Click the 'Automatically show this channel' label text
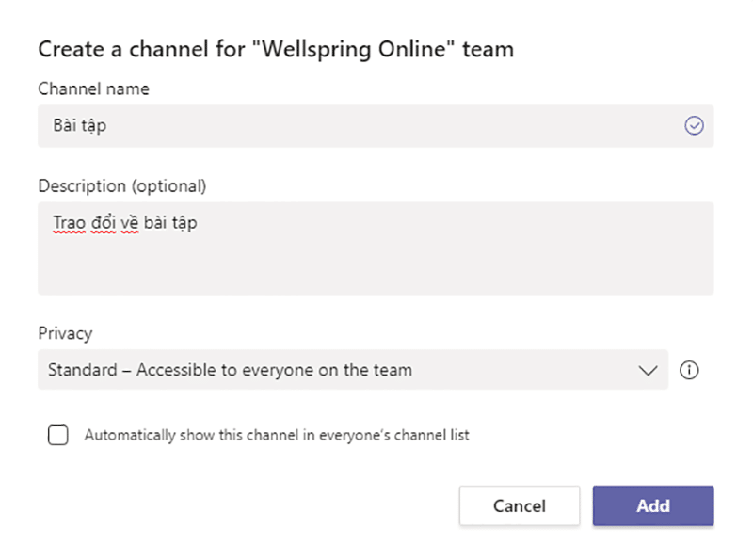The height and width of the screenshot is (560, 753). pyautogui.click(x=277, y=435)
